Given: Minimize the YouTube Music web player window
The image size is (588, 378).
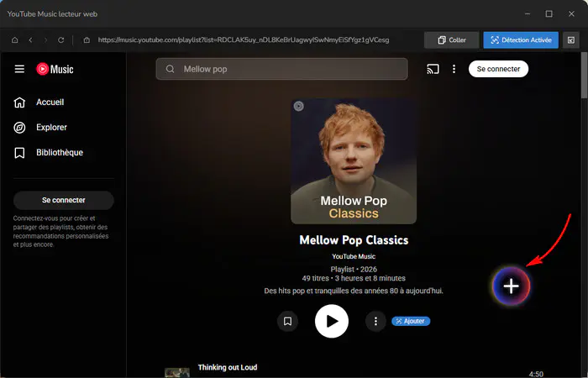Looking at the screenshot, I should (528, 14).
